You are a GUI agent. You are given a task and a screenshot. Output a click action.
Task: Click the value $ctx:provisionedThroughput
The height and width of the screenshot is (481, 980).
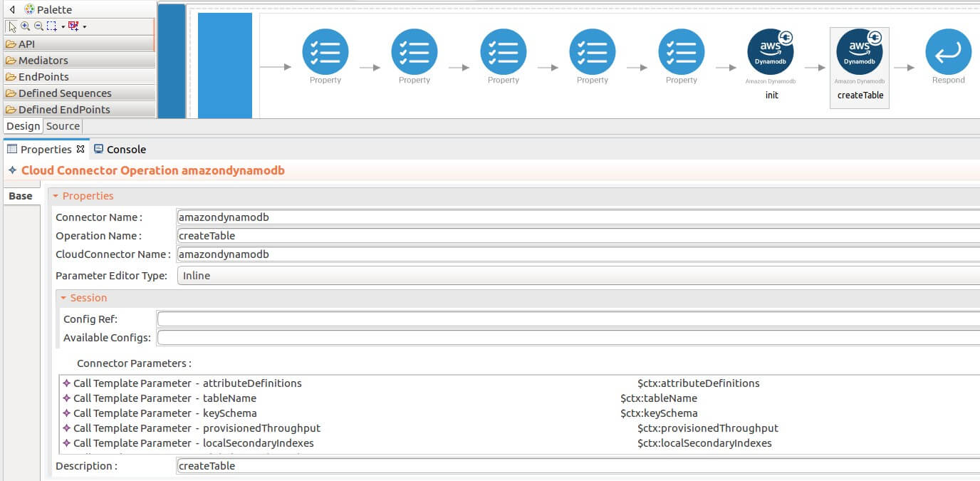pyautogui.click(x=708, y=428)
